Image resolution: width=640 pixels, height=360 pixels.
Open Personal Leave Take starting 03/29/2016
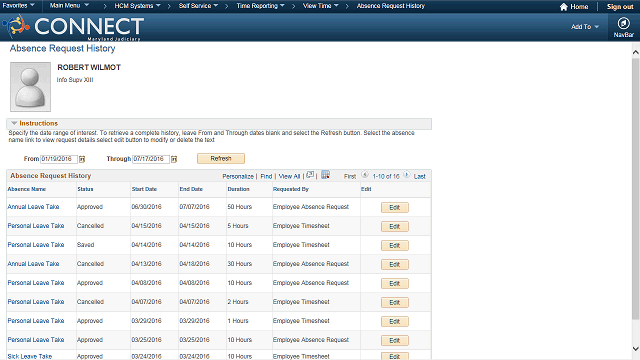[x=36, y=320]
